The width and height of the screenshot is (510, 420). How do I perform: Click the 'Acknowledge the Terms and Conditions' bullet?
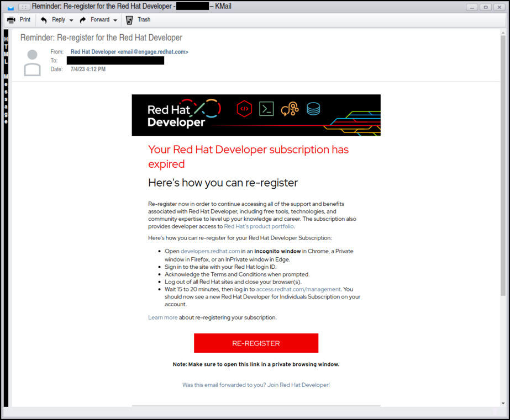tap(237, 274)
